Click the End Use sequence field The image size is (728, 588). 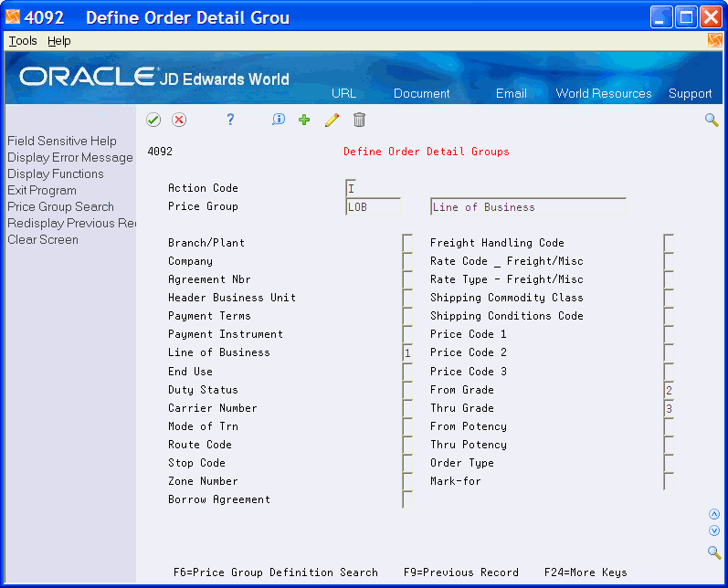[x=407, y=372]
